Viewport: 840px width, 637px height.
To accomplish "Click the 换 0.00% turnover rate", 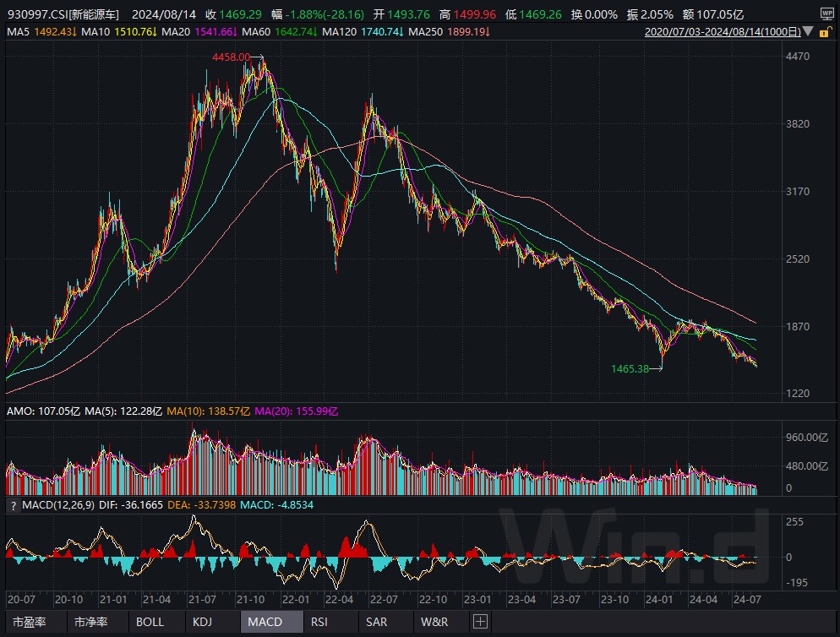I will click(x=594, y=14).
